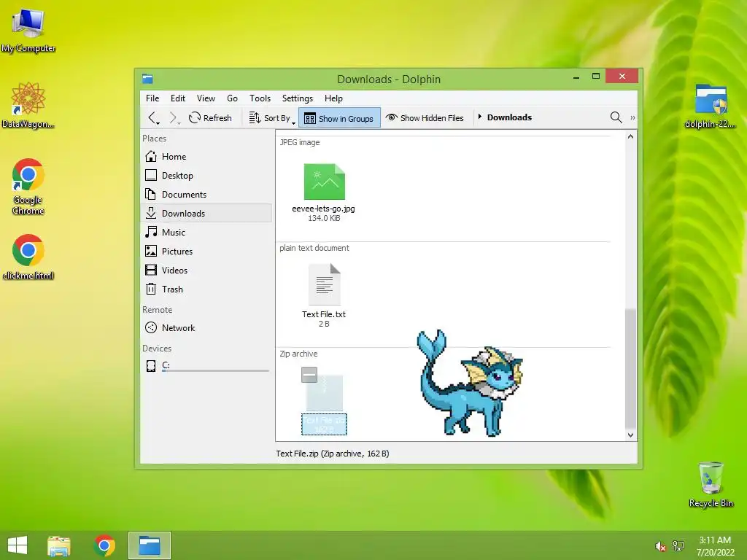Image resolution: width=747 pixels, height=560 pixels.
Task: Open Trash in Places panel
Action: click(x=206, y=289)
